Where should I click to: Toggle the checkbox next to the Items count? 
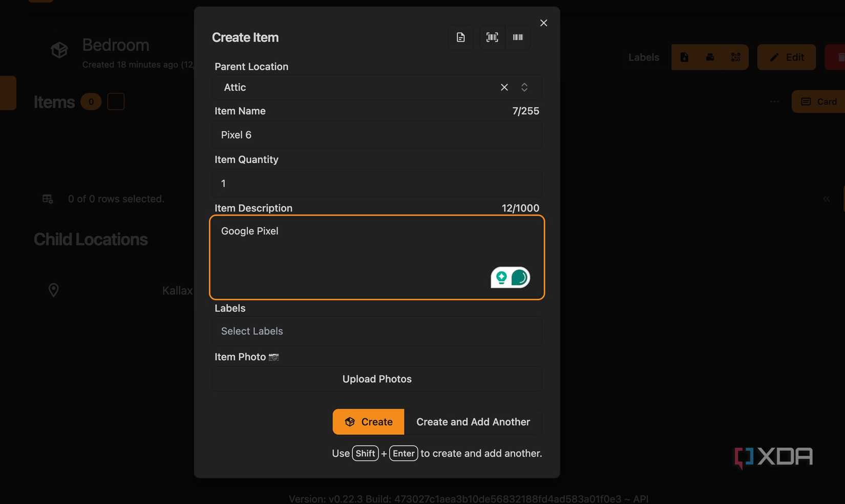click(x=116, y=101)
